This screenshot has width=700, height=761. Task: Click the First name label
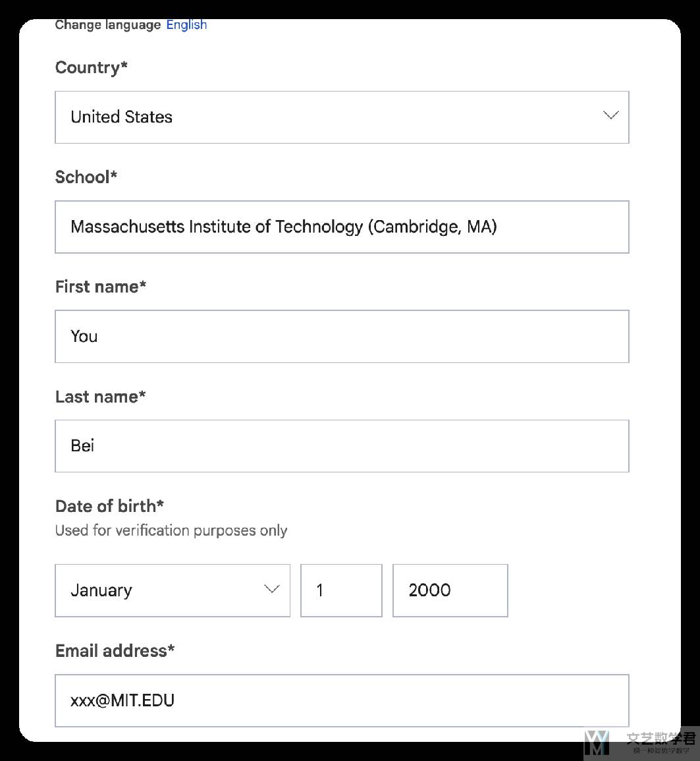(x=101, y=287)
